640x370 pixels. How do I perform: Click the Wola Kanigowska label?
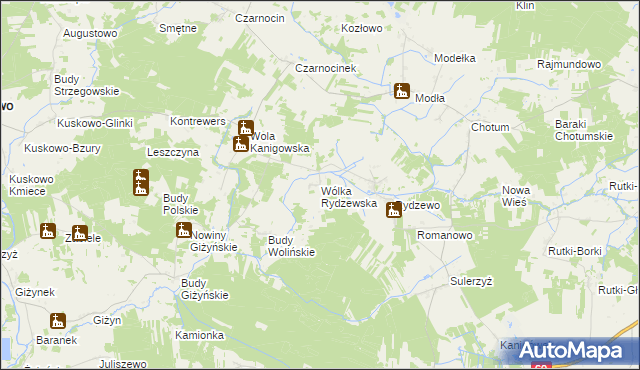(x=280, y=142)
